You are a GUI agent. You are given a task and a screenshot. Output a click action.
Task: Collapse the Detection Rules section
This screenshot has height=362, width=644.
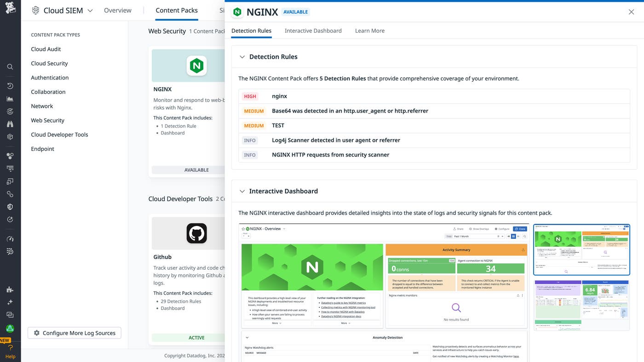242,57
